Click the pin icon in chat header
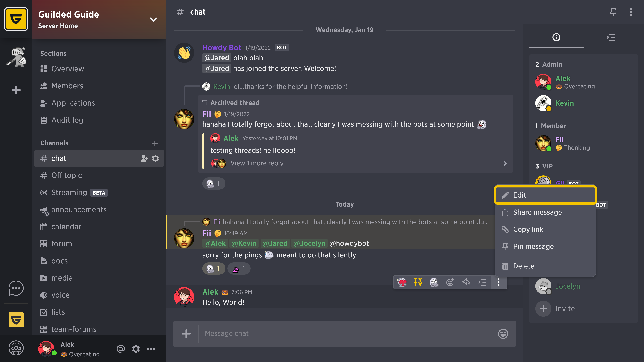This screenshot has width=644, height=362. tap(613, 12)
